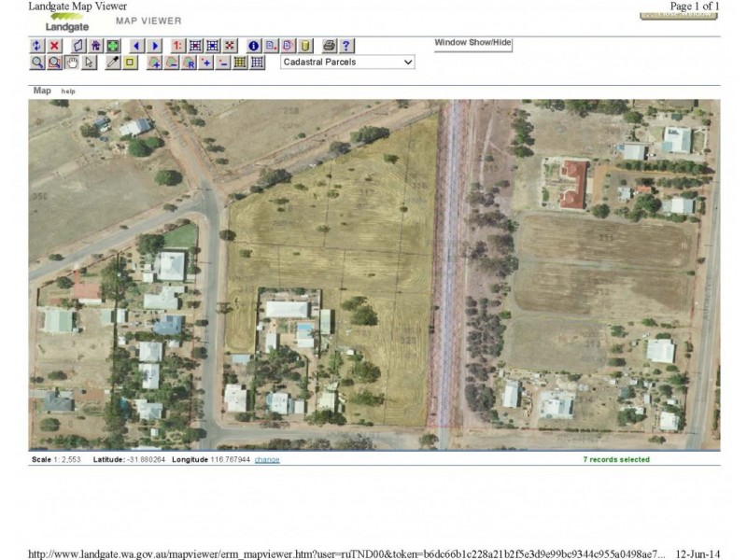Click the blue Info icon
This screenshot has height=560, width=747.
pyautogui.click(x=252, y=44)
